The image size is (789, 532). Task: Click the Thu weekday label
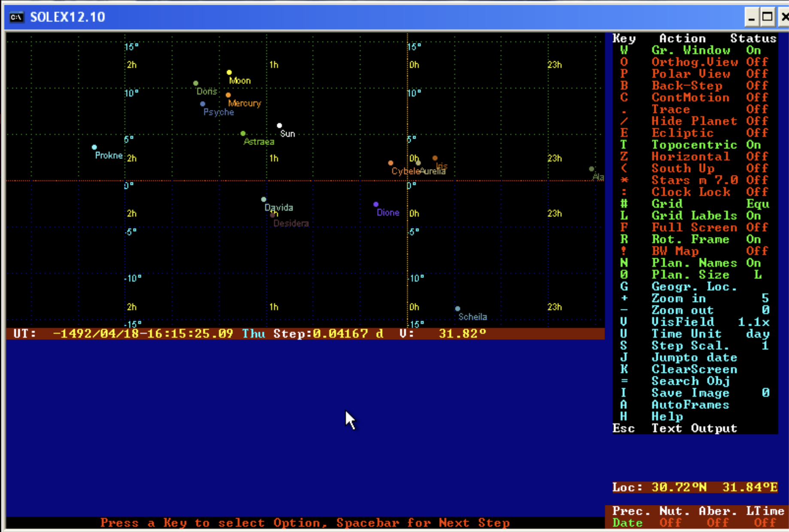point(254,334)
